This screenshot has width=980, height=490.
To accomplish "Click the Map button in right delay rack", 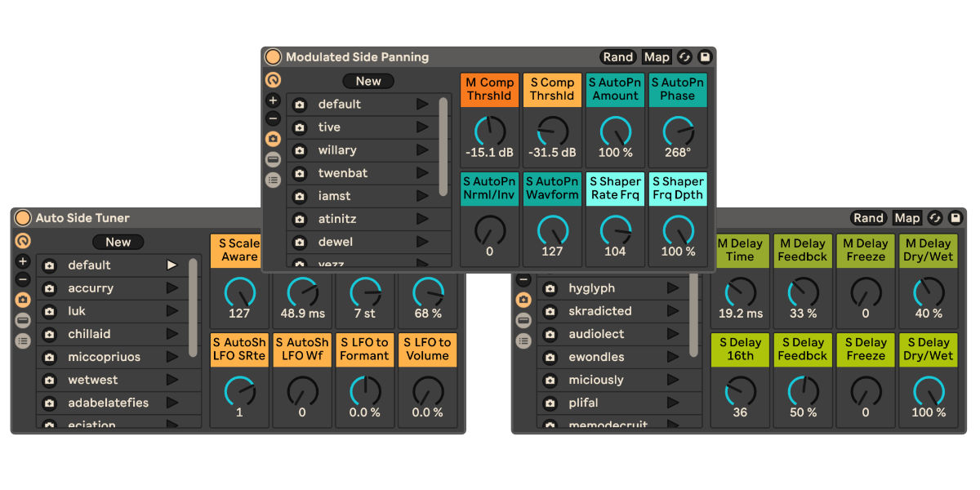I will click(906, 218).
